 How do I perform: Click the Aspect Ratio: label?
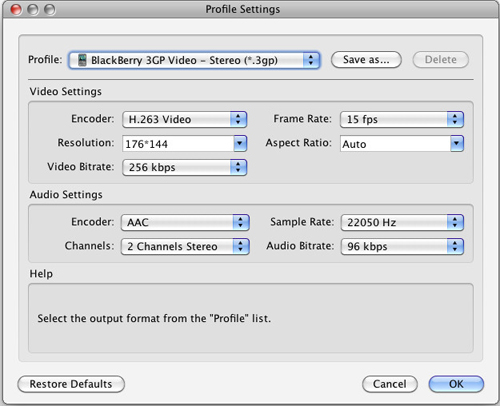[299, 143]
